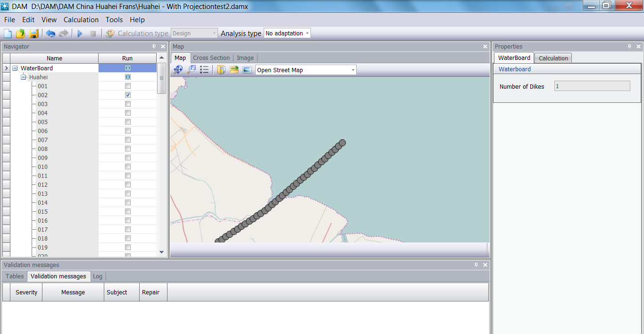The image size is (644, 334).
Task: Click the Save project icon
Action: click(x=33, y=33)
